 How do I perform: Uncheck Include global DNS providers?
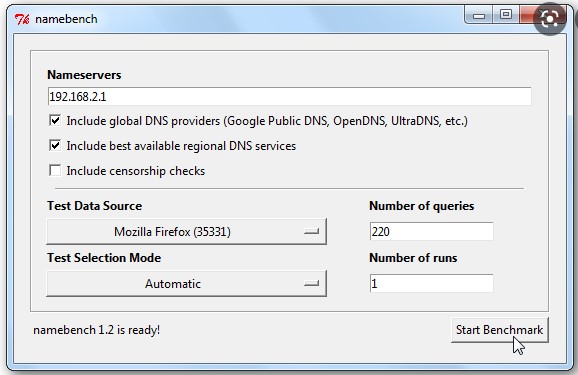click(x=55, y=121)
